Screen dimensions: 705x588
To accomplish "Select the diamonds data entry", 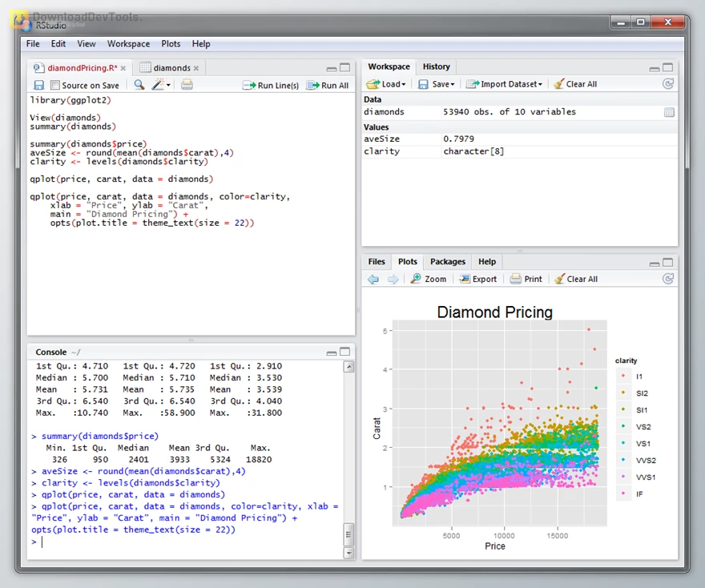I will click(x=519, y=112).
